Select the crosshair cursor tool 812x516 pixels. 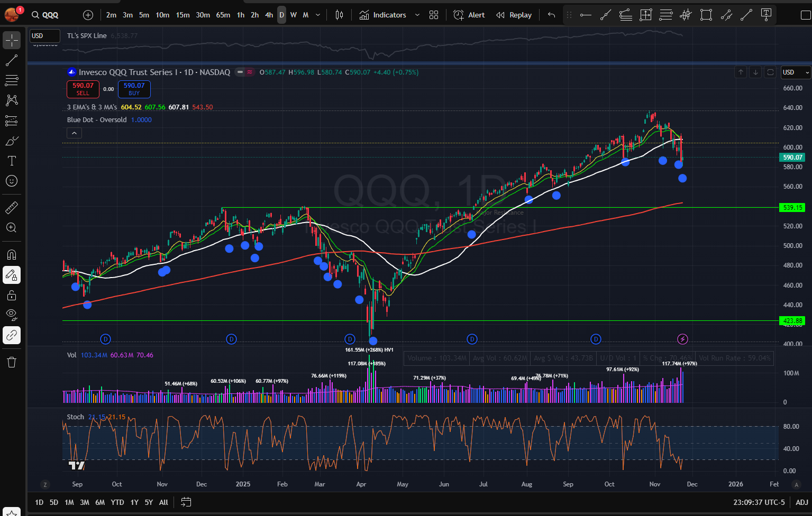click(12, 40)
